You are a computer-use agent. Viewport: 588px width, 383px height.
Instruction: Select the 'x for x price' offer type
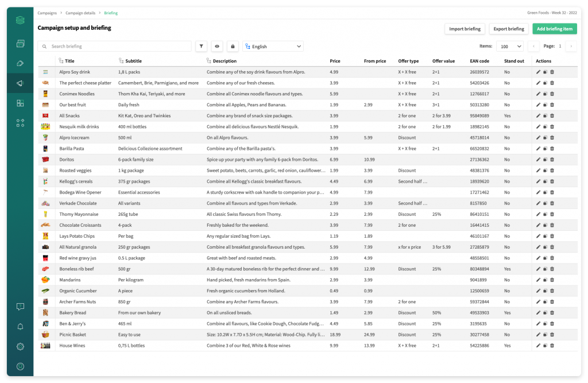click(409, 247)
